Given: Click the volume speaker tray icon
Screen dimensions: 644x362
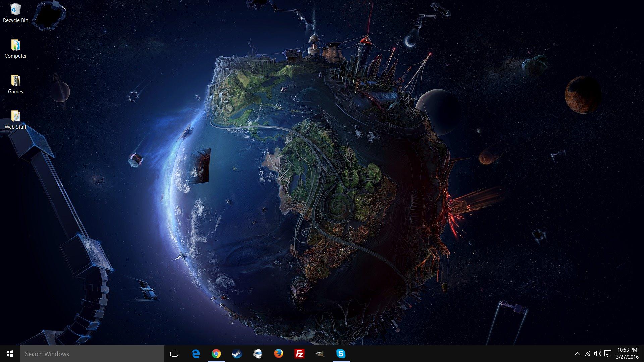Looking at the screenshot, I should click(x=598, y=354).
